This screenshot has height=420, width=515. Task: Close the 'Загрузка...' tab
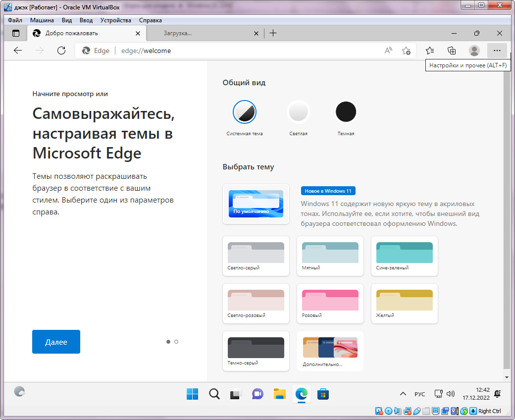click(256, 34)
